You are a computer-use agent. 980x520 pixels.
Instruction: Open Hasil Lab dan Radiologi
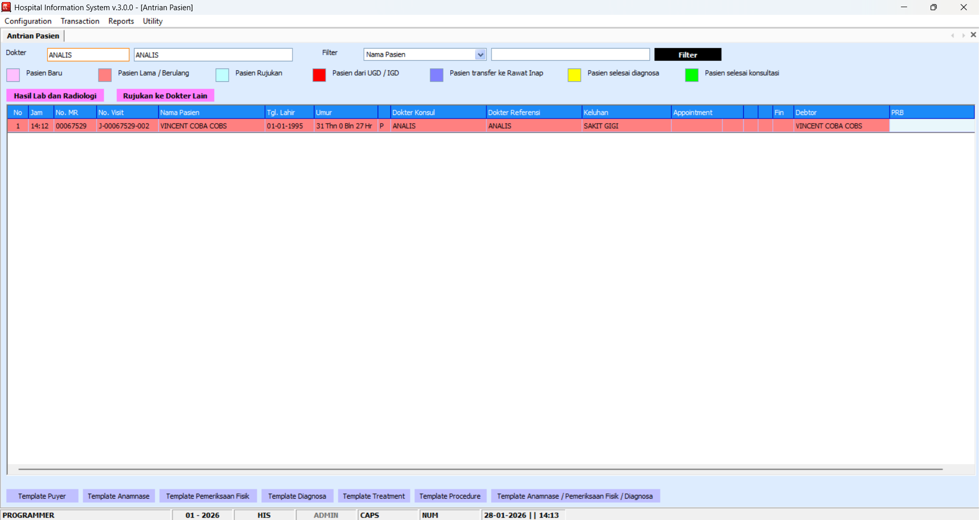click(x=55, y=96)
